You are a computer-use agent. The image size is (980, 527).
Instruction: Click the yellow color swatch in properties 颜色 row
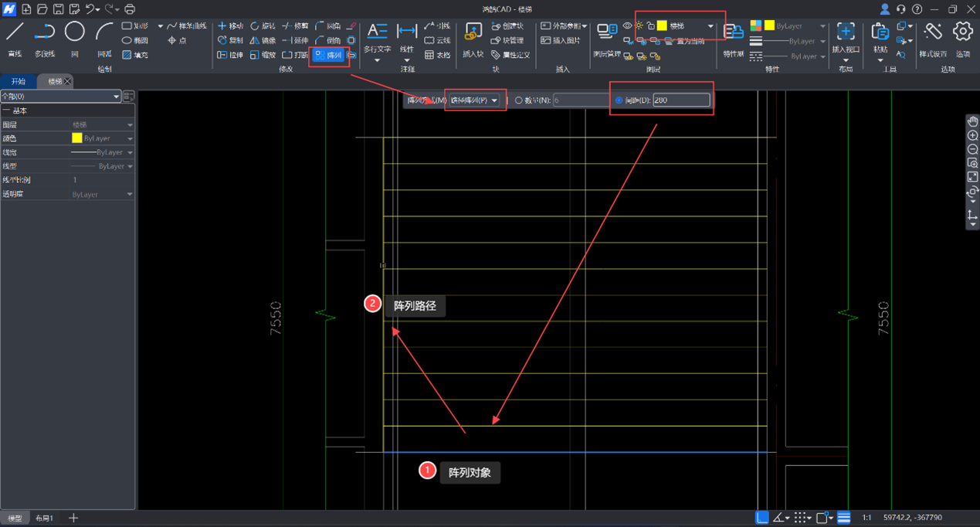76,138
